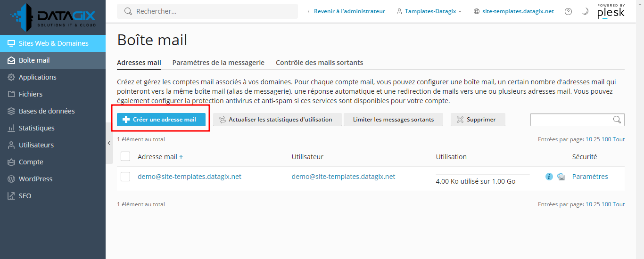Sort by the Adresse mail column header
Image resolution: width=644 pixels, height=259 pixels.
(157, 157)
